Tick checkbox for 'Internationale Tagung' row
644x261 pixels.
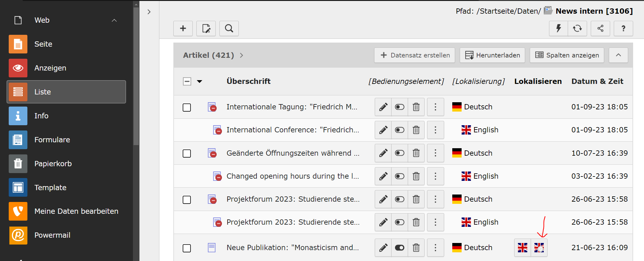point(187,108)
